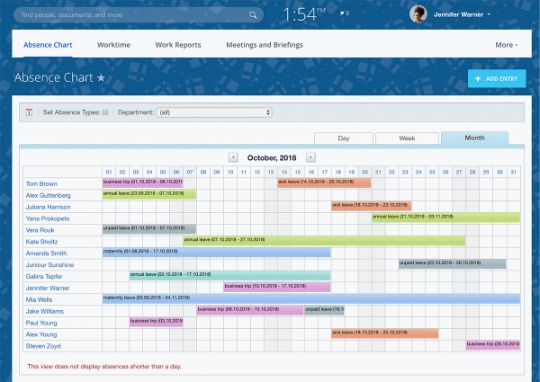Open Tom Brown's employee link
The height and width of the screenshot is (382, 540).
click(41, 184)
